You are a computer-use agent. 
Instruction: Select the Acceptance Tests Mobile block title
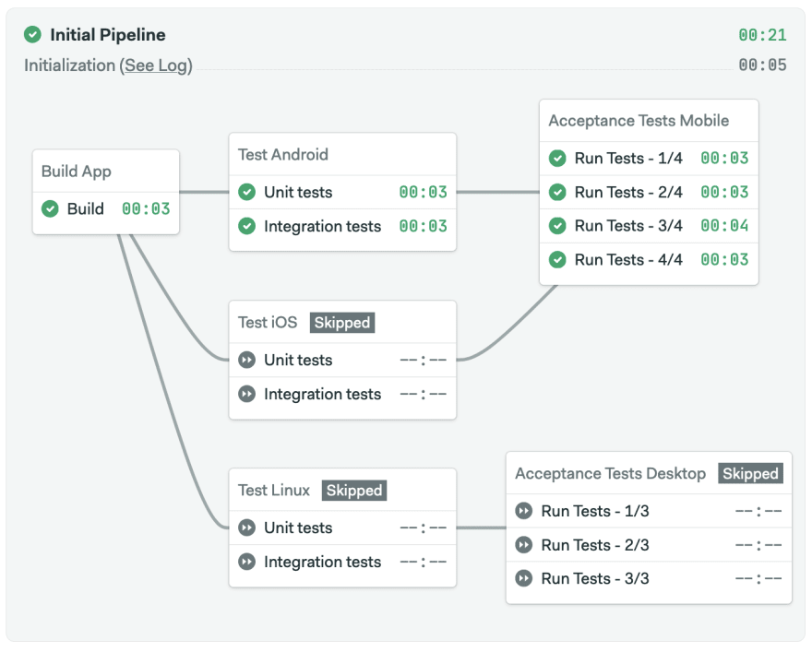639,121
